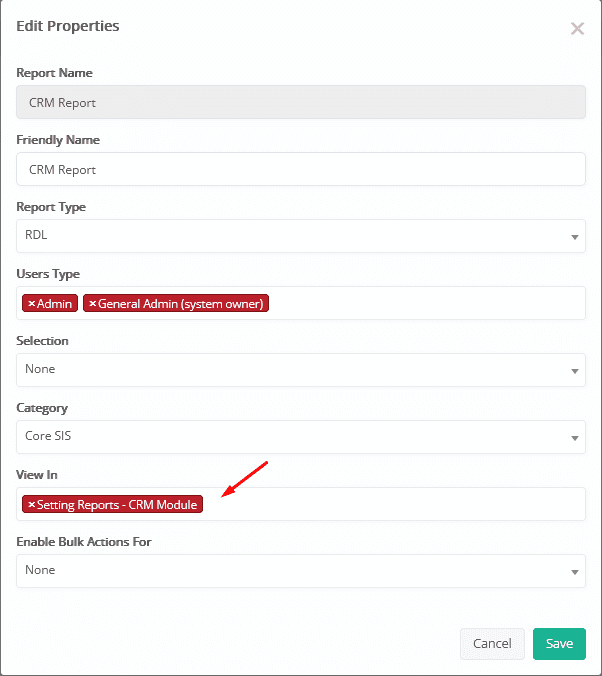Remove the General Admin (system owner) tag
The height and width of the screenshot is (676, 602).
click(x=92, y=304)
